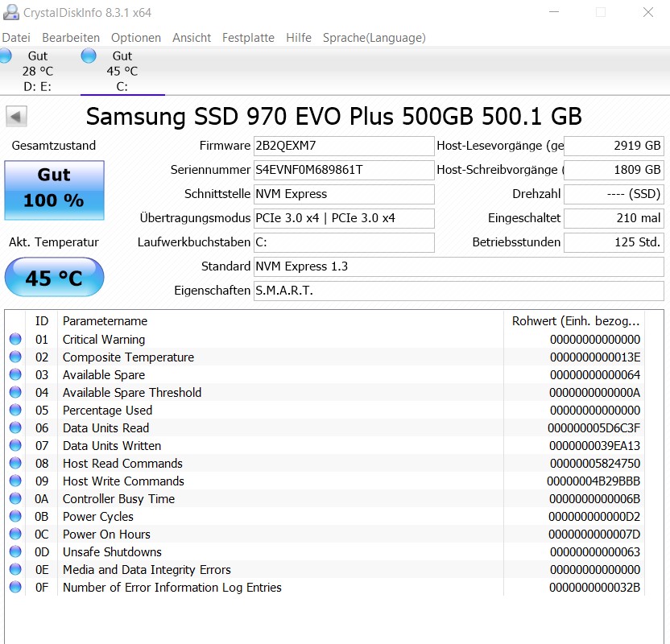Click raw value 0000004B29BBB
Image resolution: width=670 pixels, height=644 pixels.
coord(593,481)
